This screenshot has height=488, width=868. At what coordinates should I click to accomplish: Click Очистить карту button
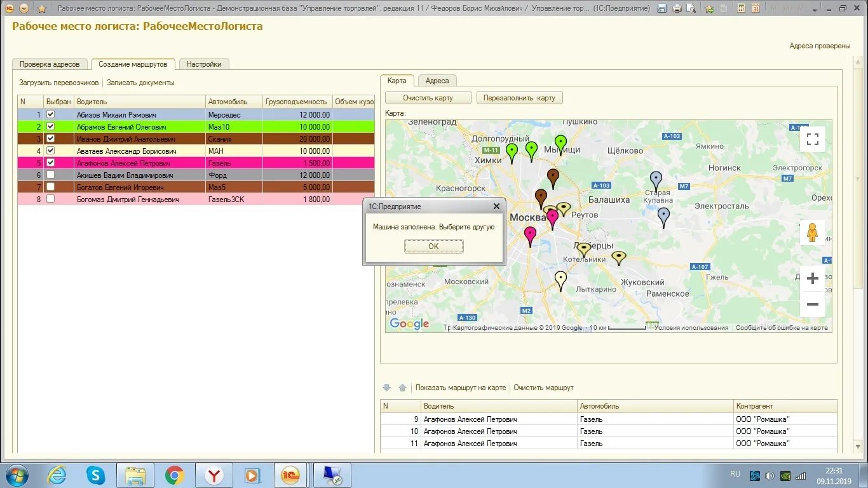(x=428, y=98)
